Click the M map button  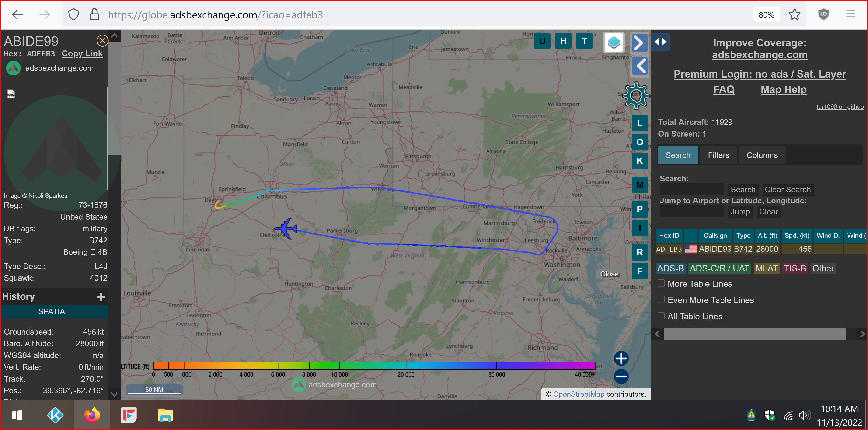pyautogui.click(x=639, y=185)
